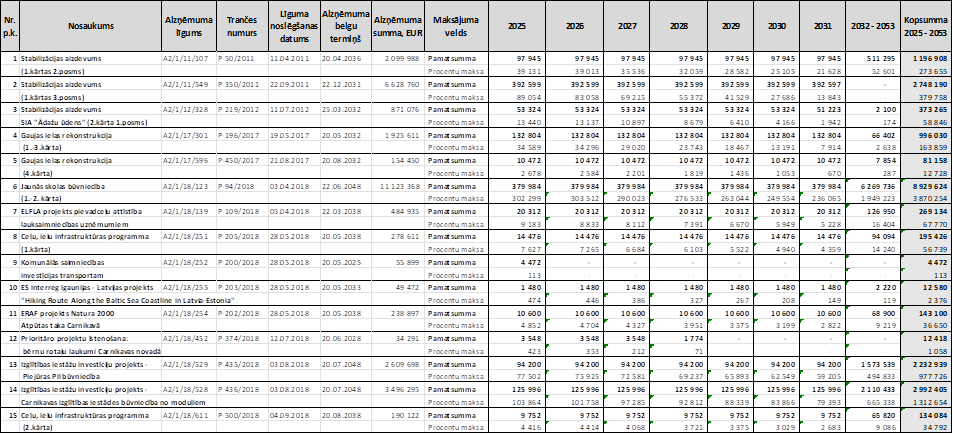
Task: Select total 1 196 908 in first row
Action: 925,60
